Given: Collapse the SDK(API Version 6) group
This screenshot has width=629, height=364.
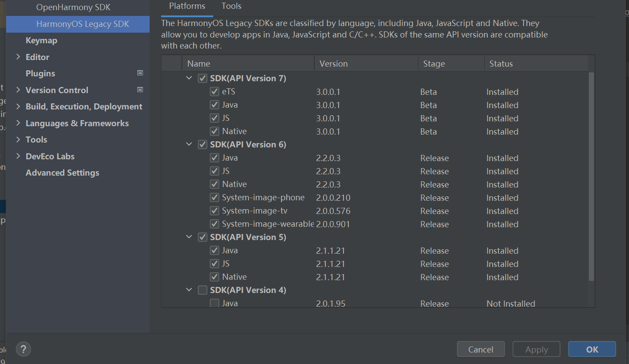Looking at the screenshot, I should 189,145.
